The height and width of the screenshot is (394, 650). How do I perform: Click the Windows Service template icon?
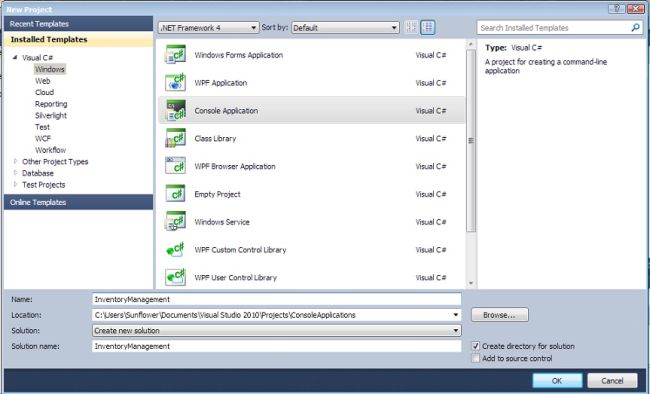175,221
